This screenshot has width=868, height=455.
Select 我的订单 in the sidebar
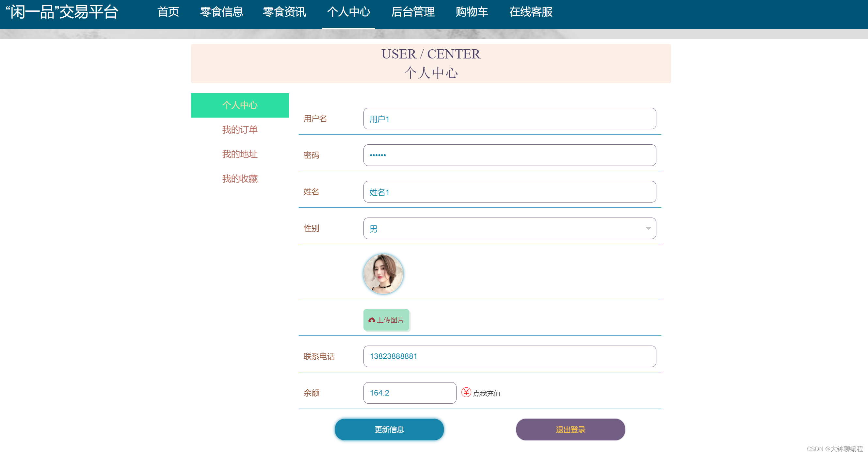click(x=240, y=130)
